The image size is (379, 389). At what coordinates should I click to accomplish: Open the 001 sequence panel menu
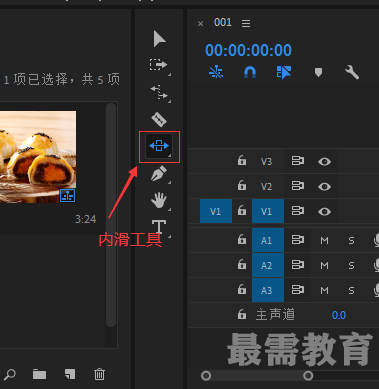246,23
